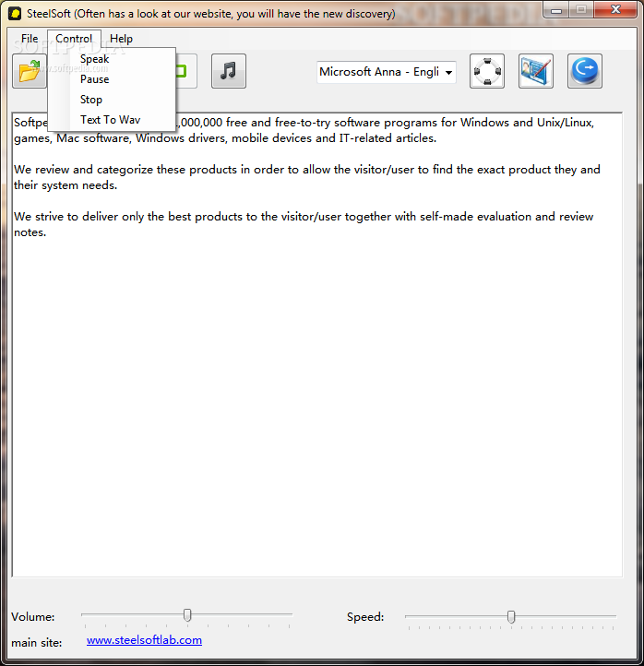Minimize the SteelSoft window
644x666 pixels.
tap(556, 10)
